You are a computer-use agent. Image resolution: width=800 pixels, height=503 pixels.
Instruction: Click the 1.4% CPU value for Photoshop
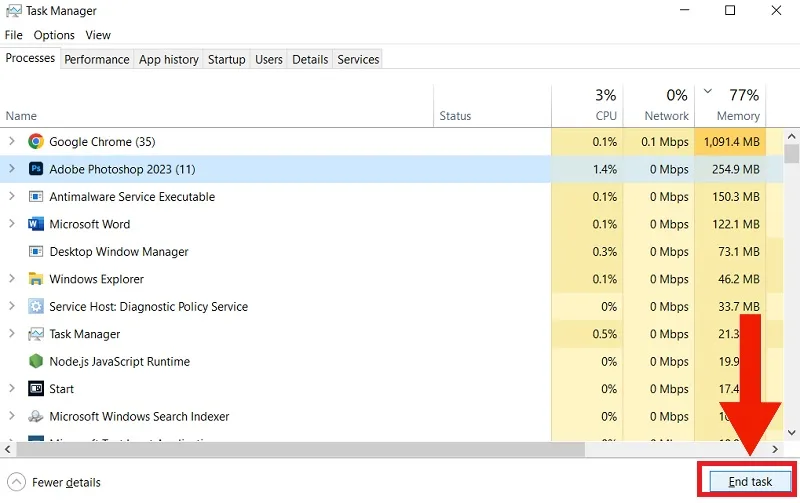pos(605,169)
